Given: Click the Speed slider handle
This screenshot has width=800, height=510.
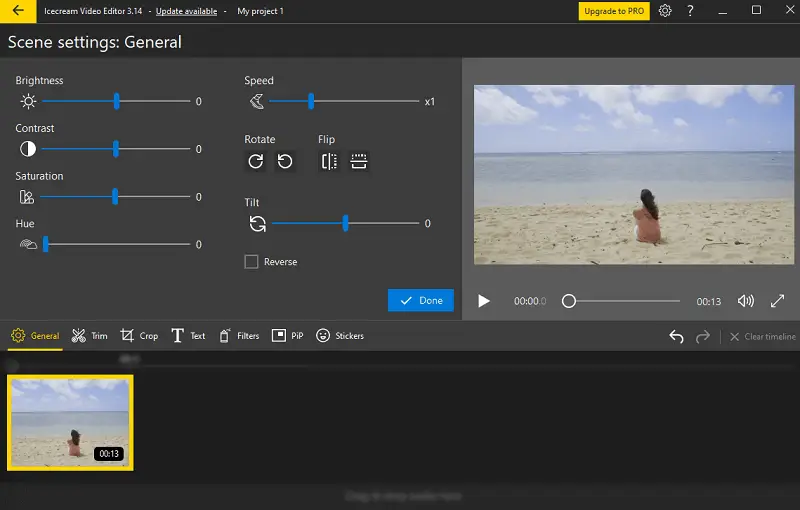Looking at the screenshot, I should pos(311,101).
